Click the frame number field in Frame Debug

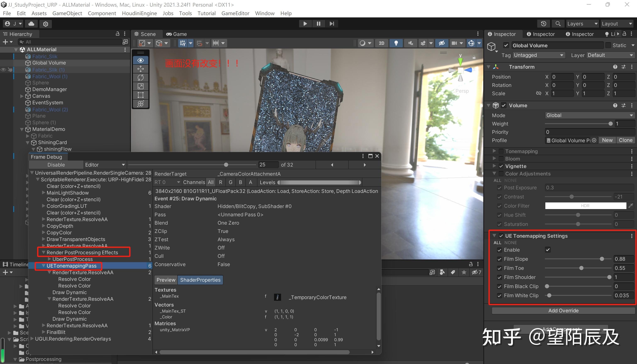[268, 164]
